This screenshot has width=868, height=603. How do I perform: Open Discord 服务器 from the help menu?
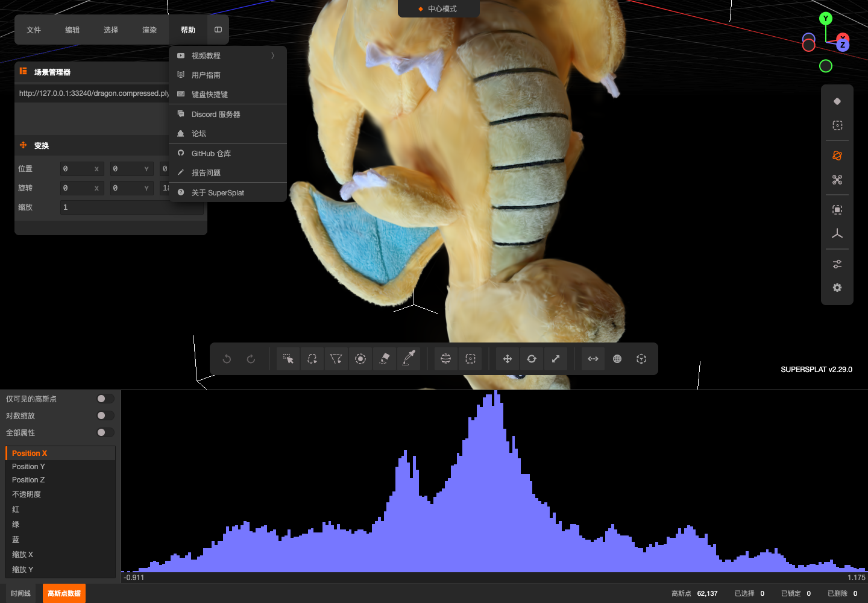coord(228,114)
